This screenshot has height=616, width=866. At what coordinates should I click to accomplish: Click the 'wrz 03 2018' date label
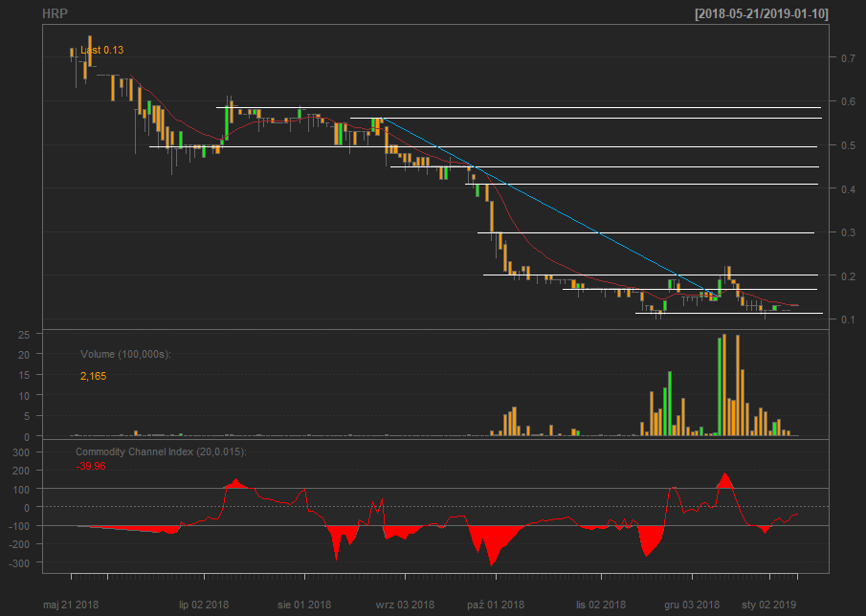coord(405,605)
